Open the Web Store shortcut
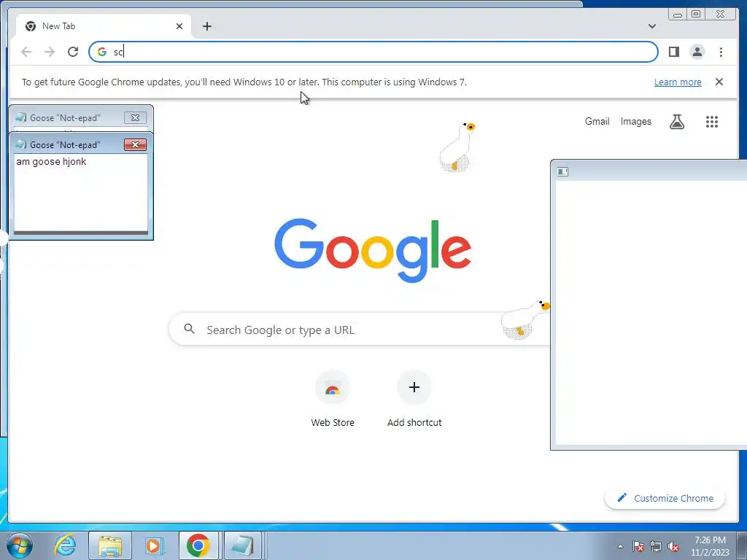 coord(333,399)
